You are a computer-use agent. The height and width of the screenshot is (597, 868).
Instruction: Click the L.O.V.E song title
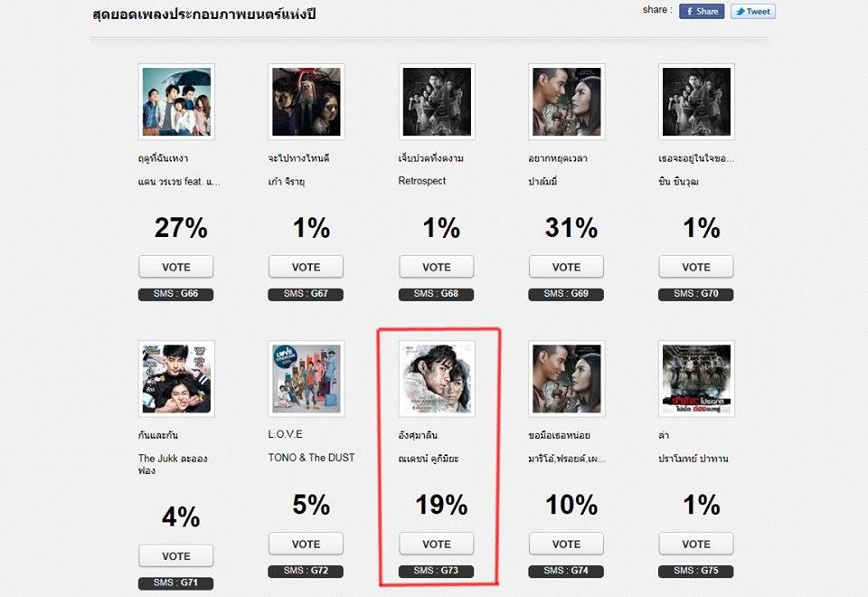(285, 434)
